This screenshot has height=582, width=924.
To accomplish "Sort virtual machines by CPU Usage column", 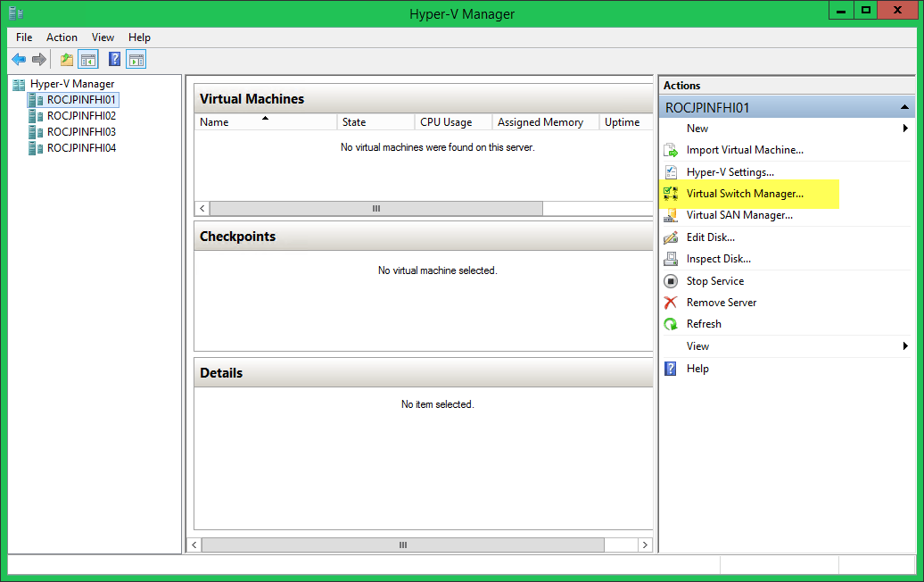I will point(453,122).
